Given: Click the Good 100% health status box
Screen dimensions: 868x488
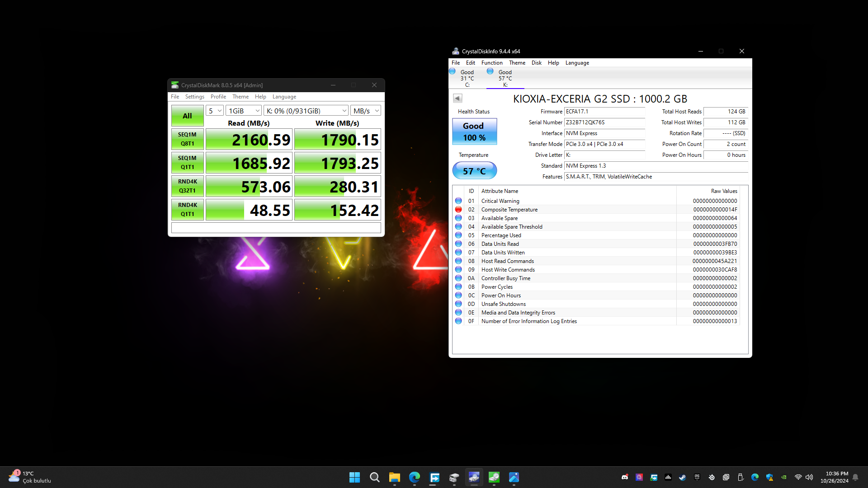Looking at the screenshot, I should 474,131.
